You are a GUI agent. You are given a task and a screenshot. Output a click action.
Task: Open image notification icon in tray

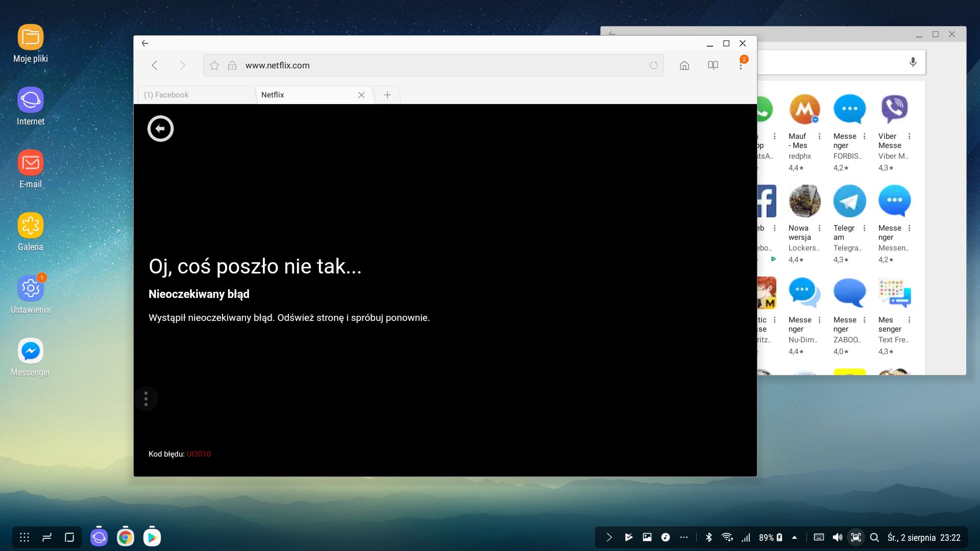[x=647, y=537]
